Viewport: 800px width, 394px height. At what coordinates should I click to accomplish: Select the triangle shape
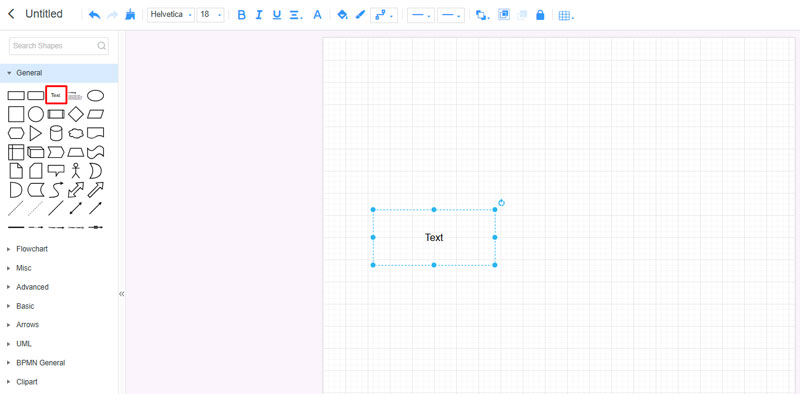pos(36,133)
